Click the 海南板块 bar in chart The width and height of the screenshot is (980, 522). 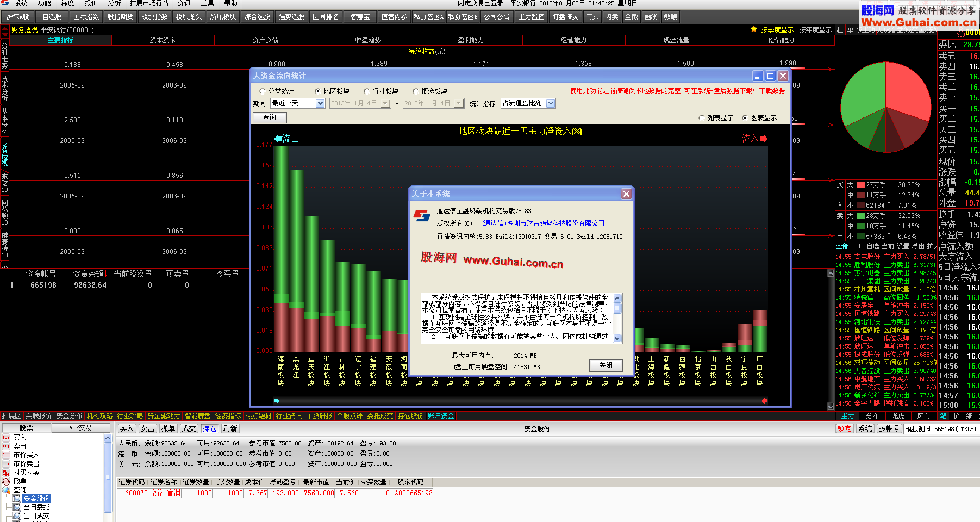click(280, 248)
